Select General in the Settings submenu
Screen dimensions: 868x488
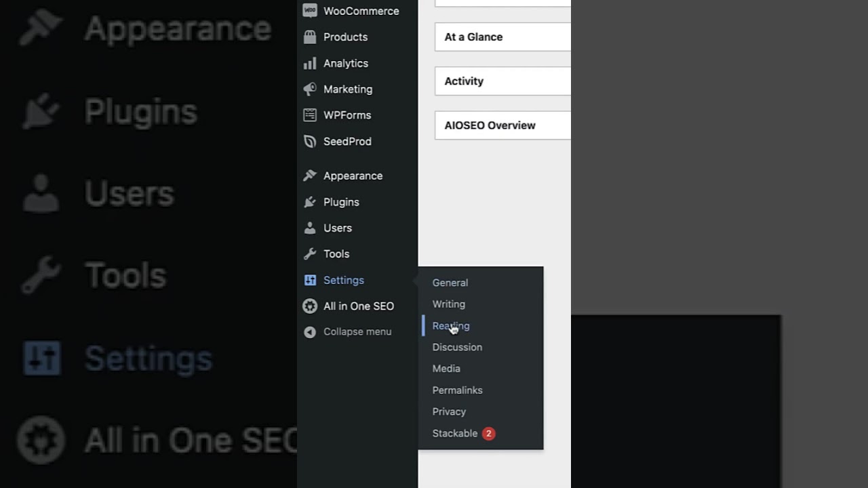point(450,283)
